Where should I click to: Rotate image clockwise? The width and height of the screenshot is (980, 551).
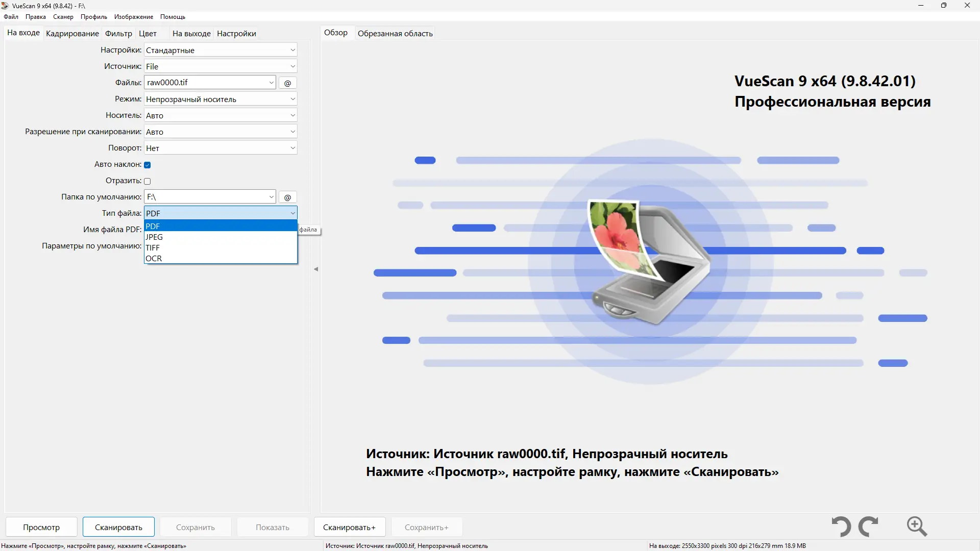tap(869, 527)
